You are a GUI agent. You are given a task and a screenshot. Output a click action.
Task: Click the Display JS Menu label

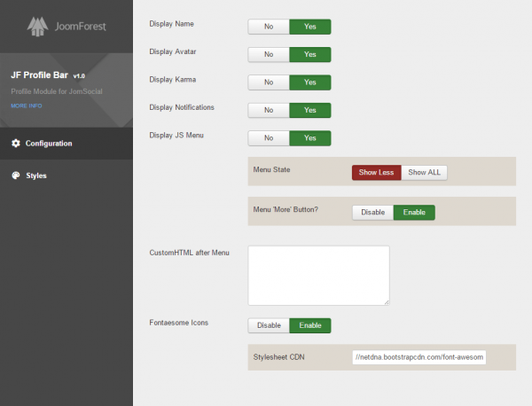(176, 135)
